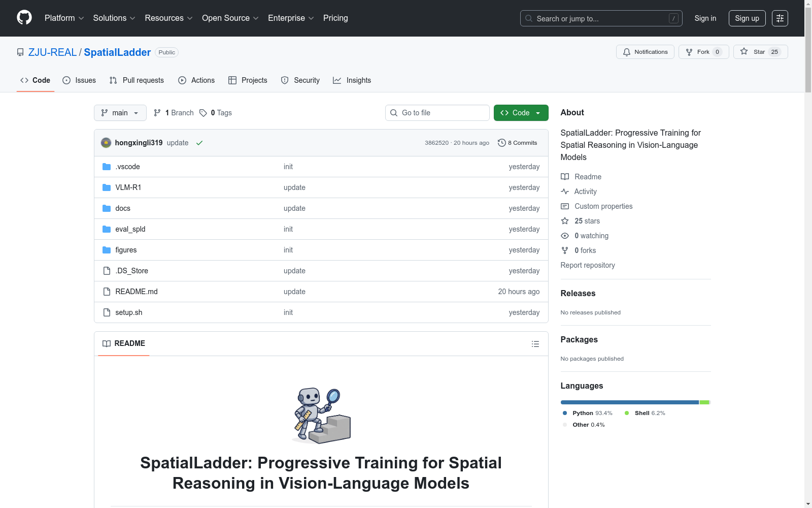
Task: Click the SpatialLadder robot logo image
Action: click(321, 416)
